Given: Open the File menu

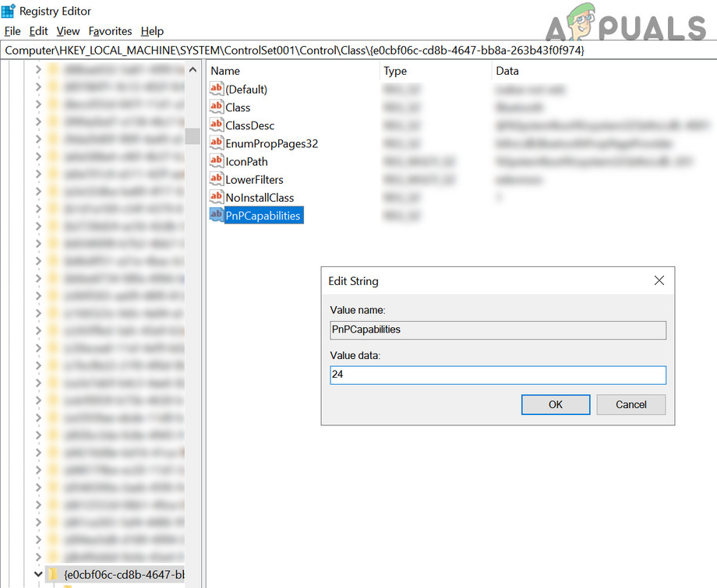Looking at the screenshot, I should 12,31.
